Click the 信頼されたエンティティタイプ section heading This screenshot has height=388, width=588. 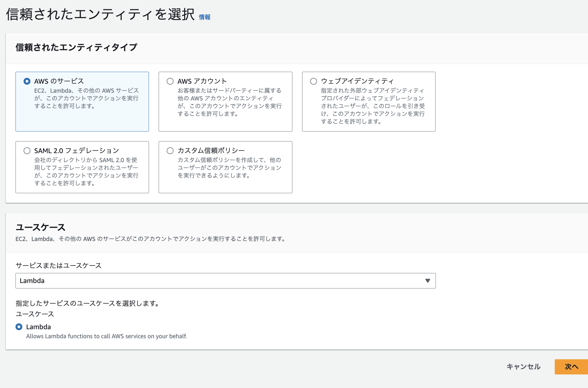tap(76, 47)
